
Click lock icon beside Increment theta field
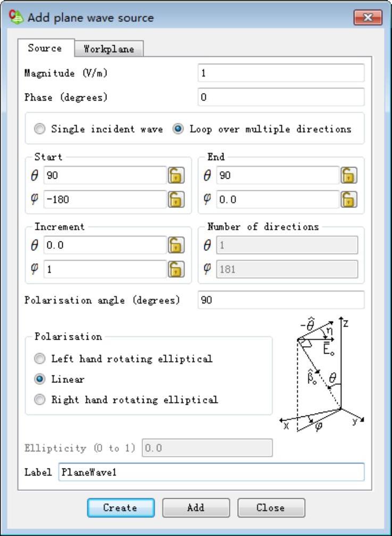point(176,245)
